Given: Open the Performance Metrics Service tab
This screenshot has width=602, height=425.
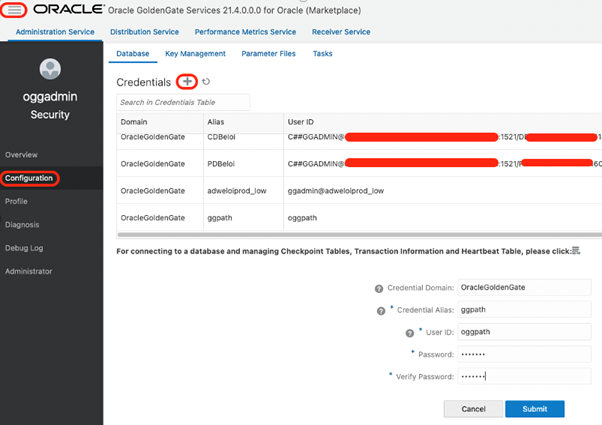Looking at the screenshot, I should [x=245, y=32].
